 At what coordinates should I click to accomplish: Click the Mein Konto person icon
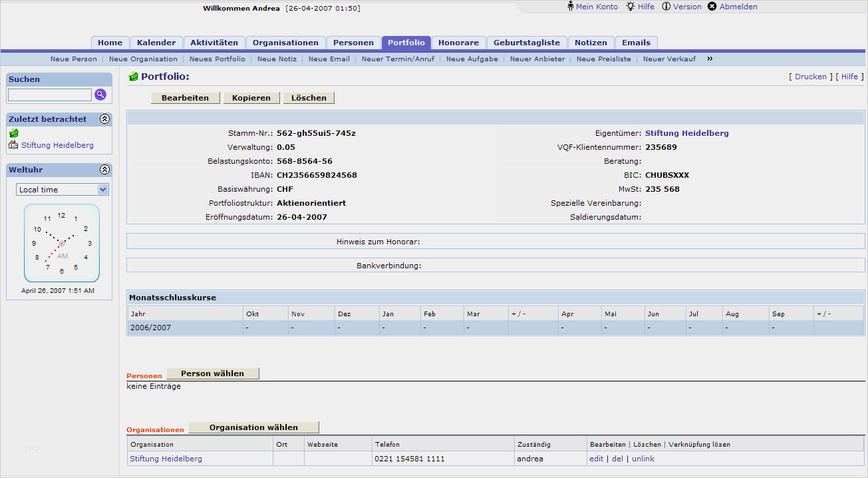click(x=571, y=7)
